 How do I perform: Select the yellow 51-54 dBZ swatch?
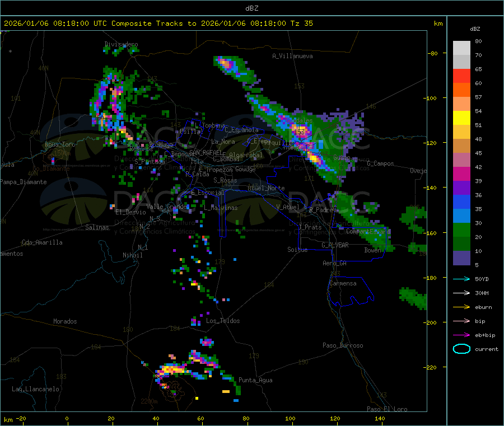point(461,118)
